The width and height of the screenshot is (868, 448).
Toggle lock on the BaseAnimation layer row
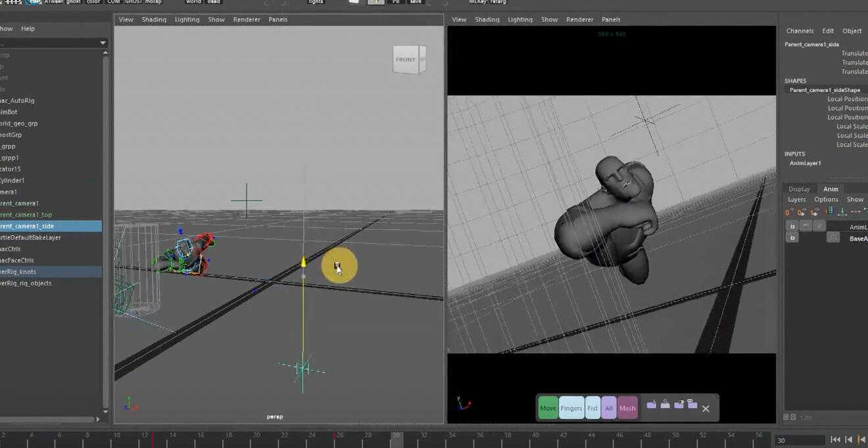pyautogui.click(x=792, y=238)
